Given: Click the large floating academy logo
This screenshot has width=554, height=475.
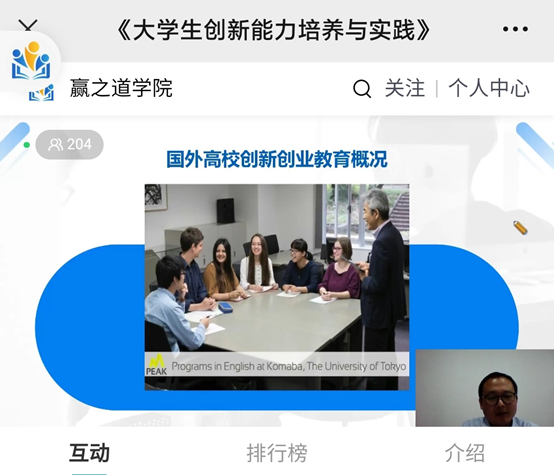Looking at the screenshot, I should click(31, 60).
